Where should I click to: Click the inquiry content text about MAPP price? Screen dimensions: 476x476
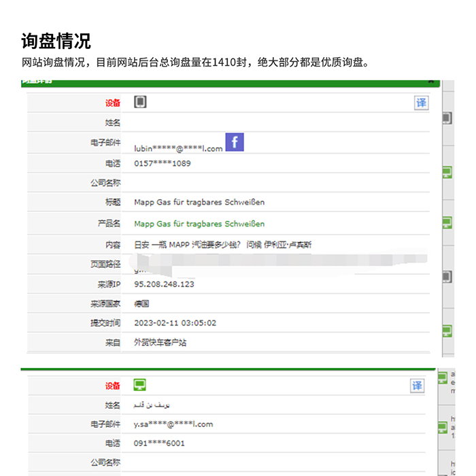pyautogui.click(x=223, y=245)
